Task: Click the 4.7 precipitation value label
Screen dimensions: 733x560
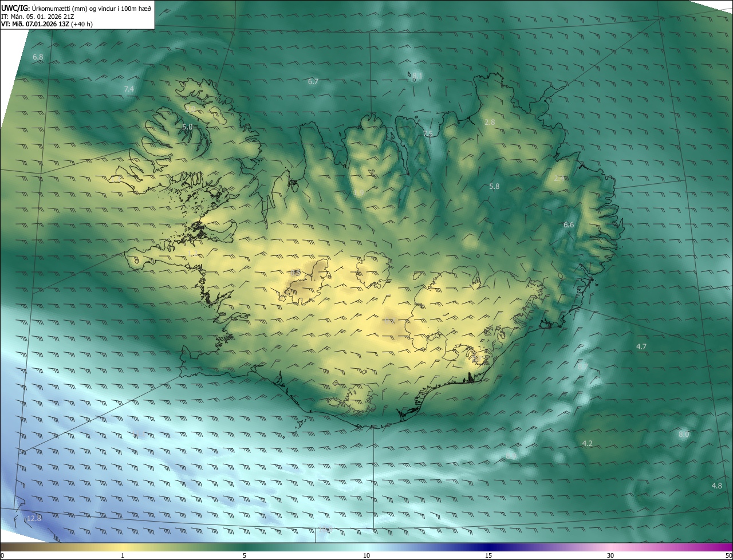Action: coord(641,347)
